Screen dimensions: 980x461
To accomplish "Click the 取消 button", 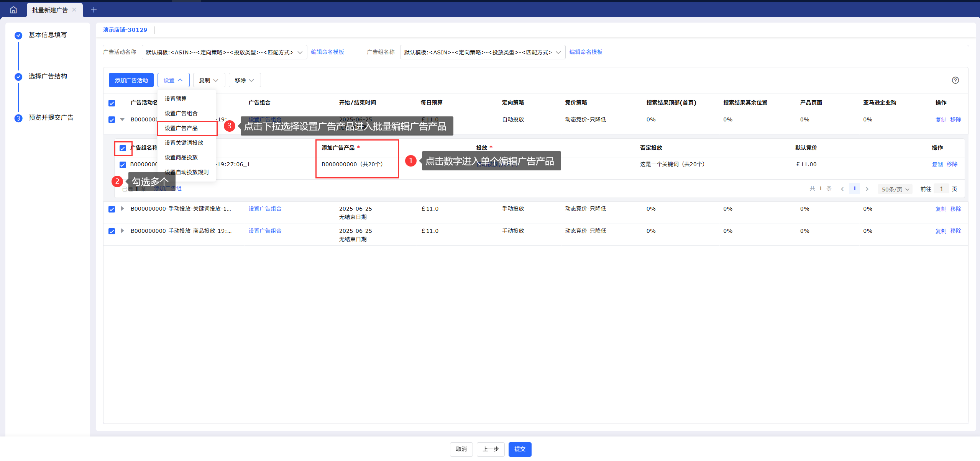I will click(461, 449).
